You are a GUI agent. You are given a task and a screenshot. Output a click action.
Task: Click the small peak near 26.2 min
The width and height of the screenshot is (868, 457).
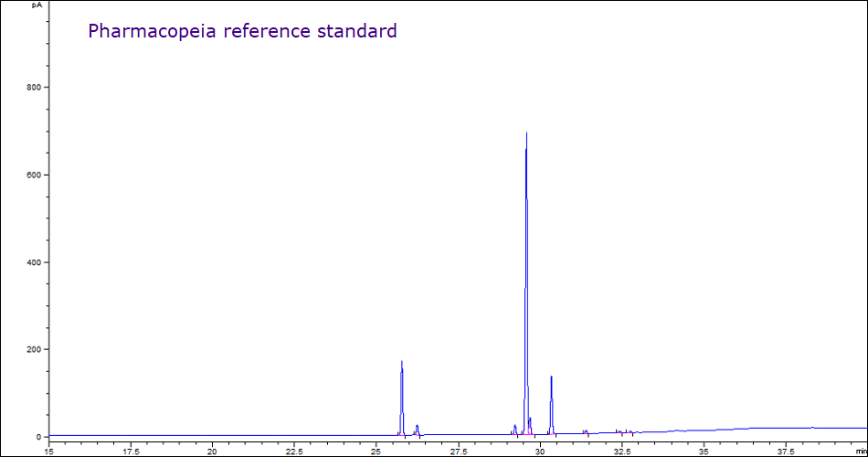417,430
